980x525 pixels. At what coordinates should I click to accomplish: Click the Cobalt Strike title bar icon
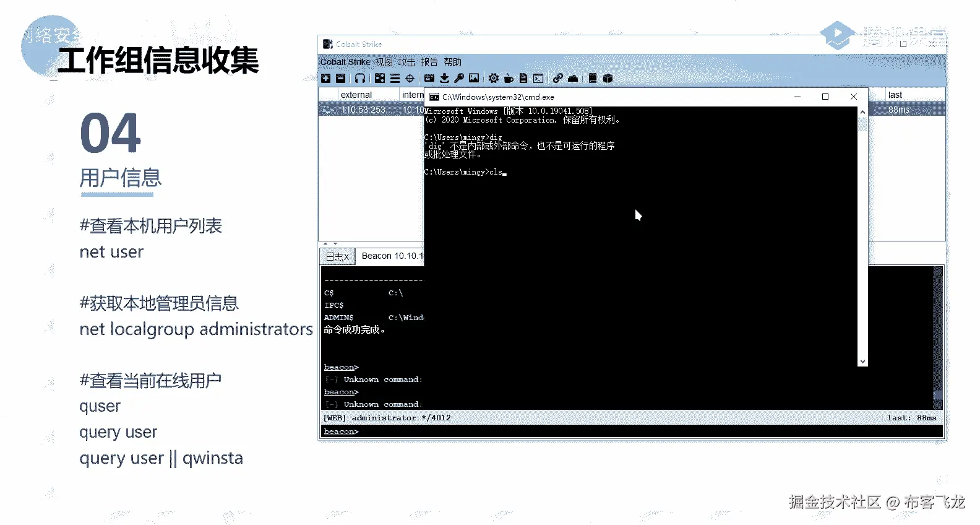pos(328,44)
